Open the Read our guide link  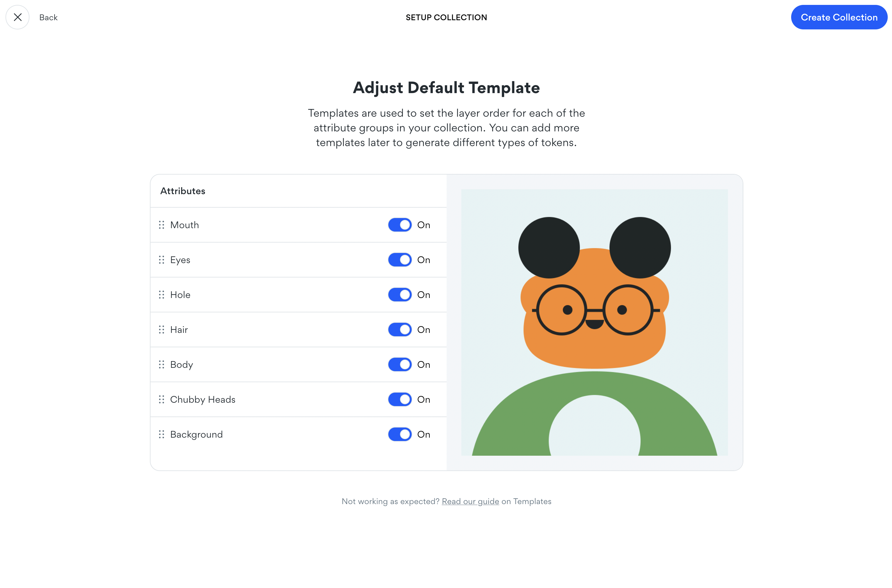coord(470,501)
